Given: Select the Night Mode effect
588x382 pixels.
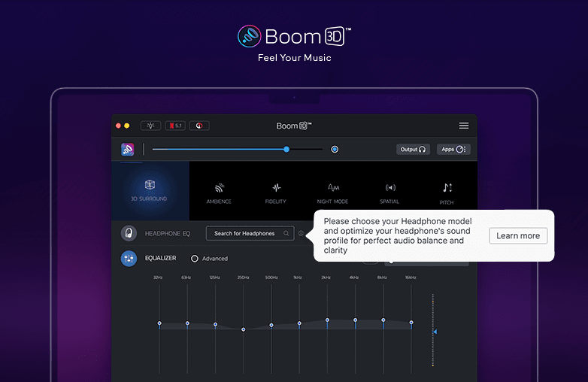Looking at the screenshot, I should pos(332,193).
